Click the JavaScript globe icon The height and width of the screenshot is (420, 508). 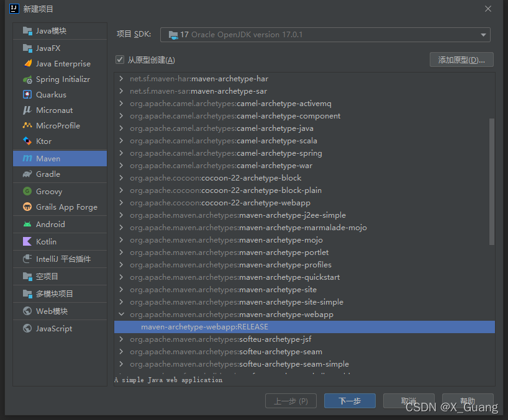27,328
